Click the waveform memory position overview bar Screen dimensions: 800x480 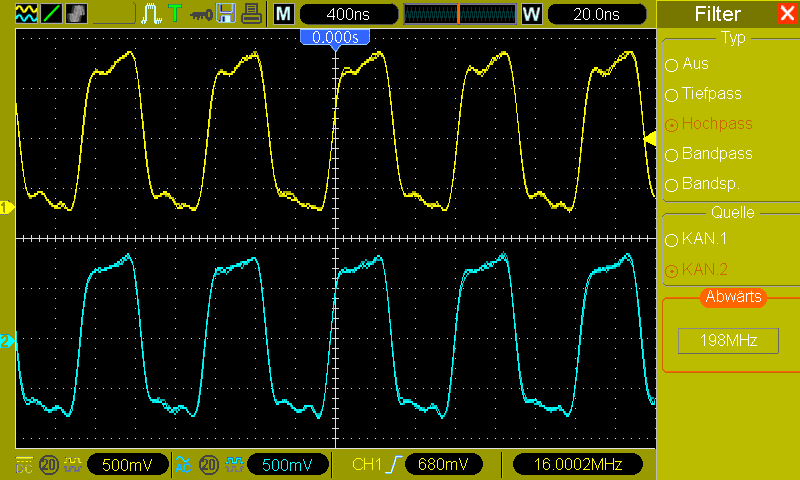pyautogui.click(x=460, y=14)
